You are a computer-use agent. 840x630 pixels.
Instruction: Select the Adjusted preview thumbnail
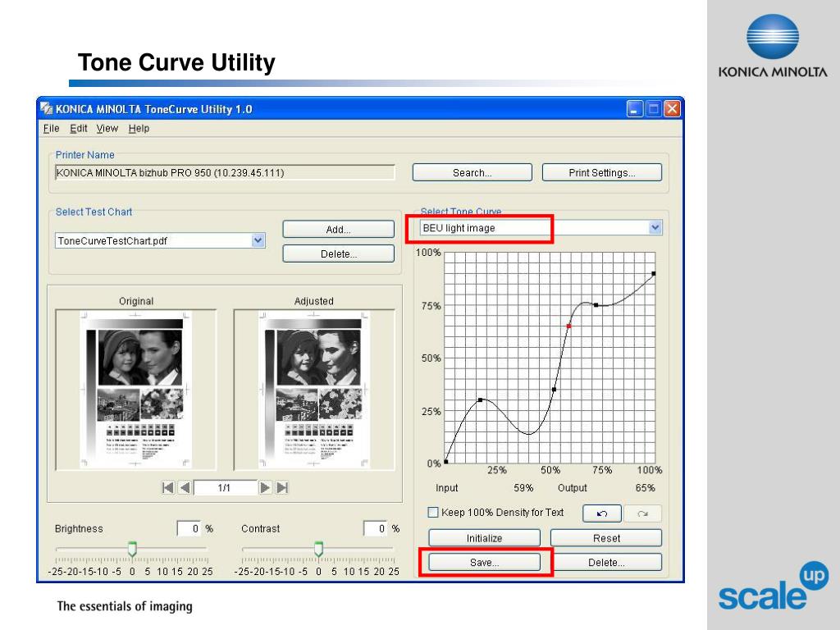314,390
